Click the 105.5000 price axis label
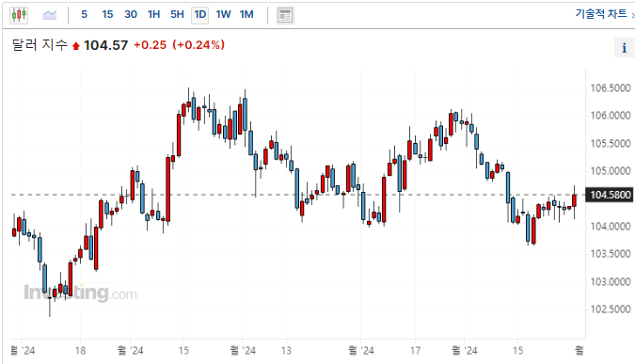The height and width of the screenshot is (364, 635). [x=611, y=144]
